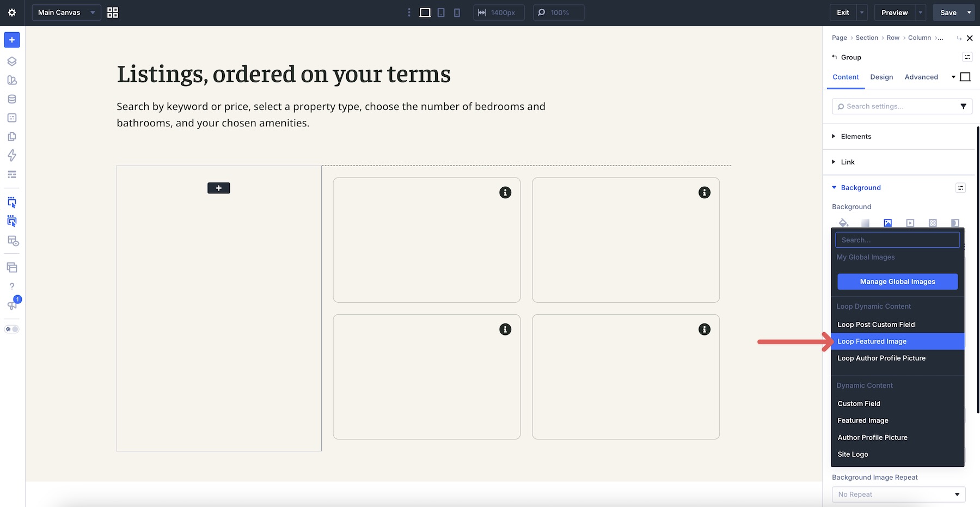Select background color paint bucket icon

pos(843,223)
